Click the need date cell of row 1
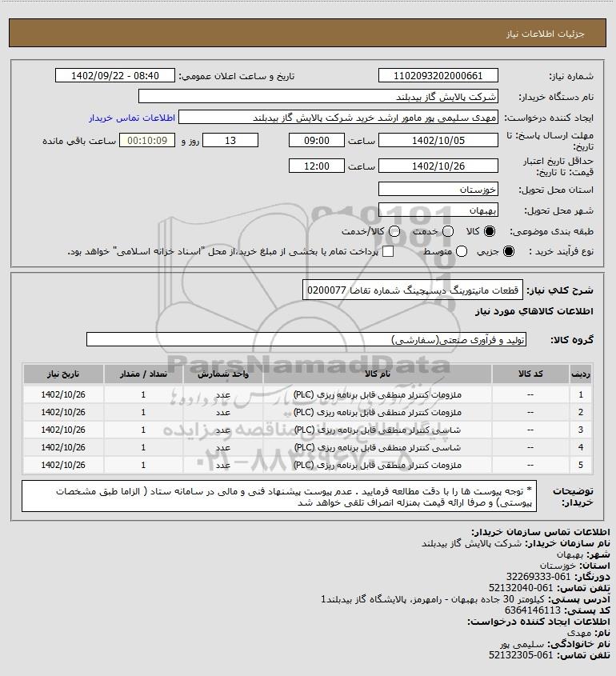This screenshot has height=676, width=616. click(x=63, y=394)
